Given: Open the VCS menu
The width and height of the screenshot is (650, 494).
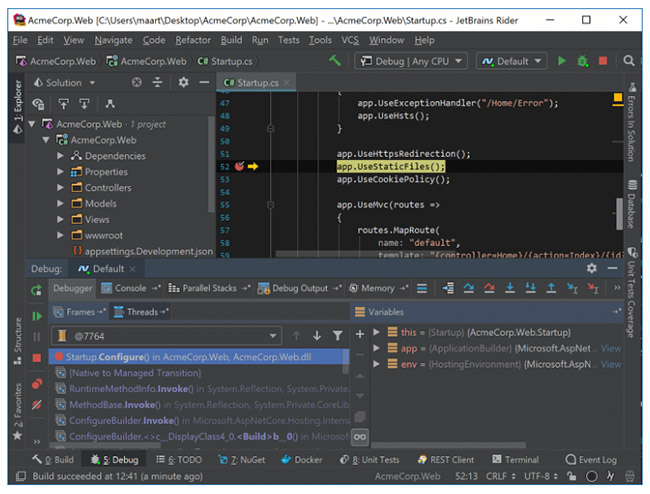Looking at the screenshot, I should pyautogui.click(x=350, y=40).
